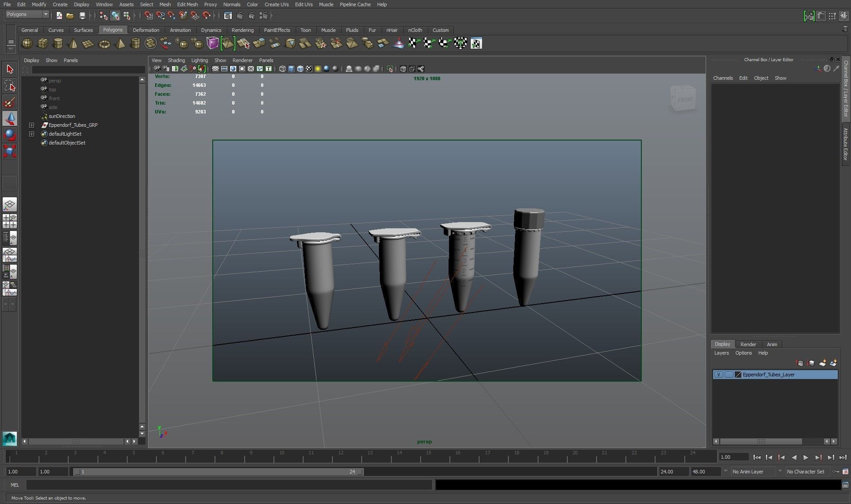The image size is (851, 504).
Task: Toggle visibility V box of Eppendorf_Tubes_Layer
Action: [x=718, y=375]
